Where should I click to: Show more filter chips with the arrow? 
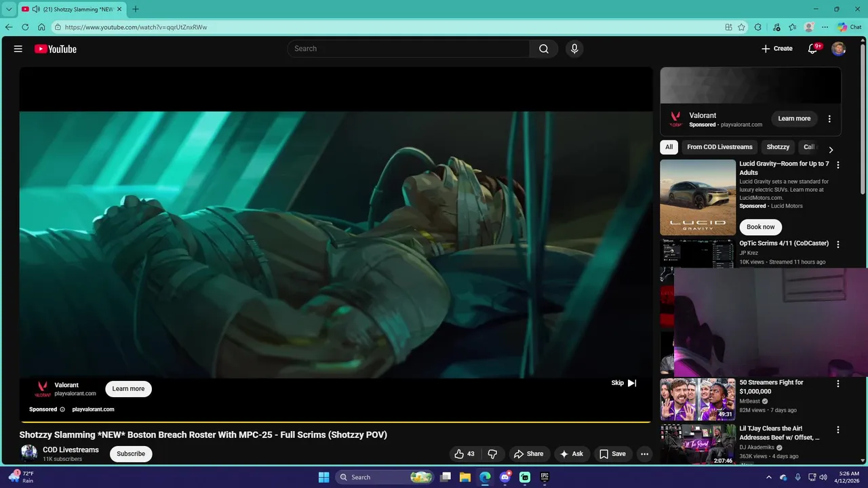click(x=831, y=150)
